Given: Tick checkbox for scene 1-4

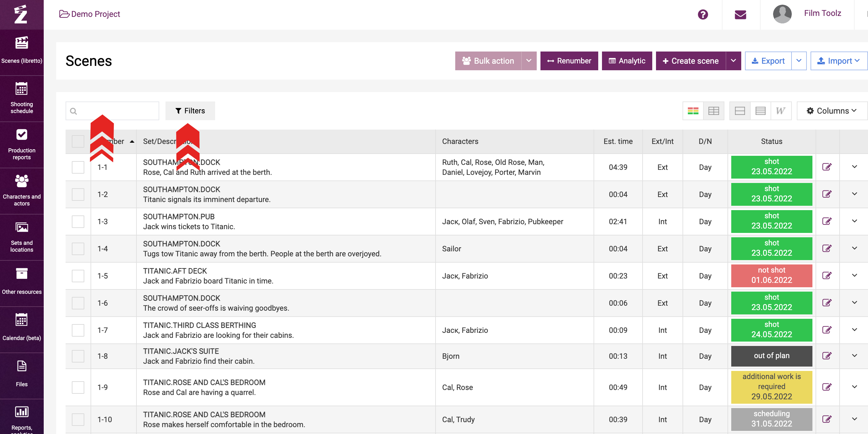Looking at the screenshot, I should click(x=78, y=249).
